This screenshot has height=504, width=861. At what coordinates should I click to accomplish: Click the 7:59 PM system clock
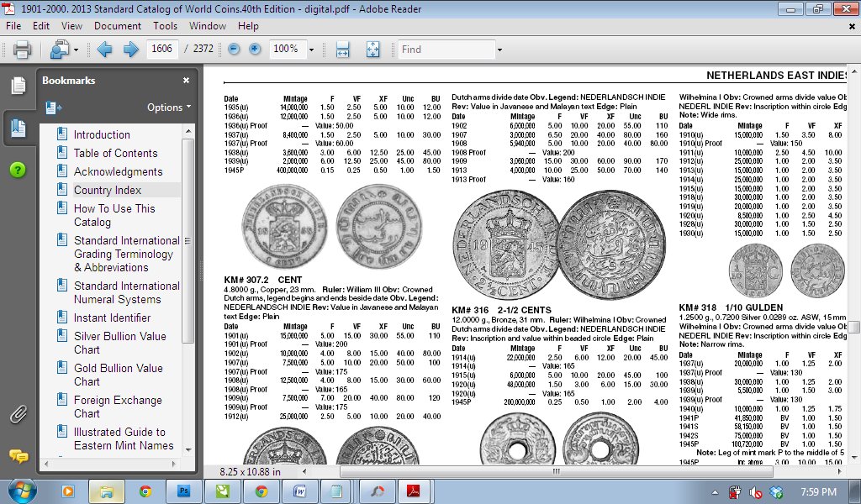pos(818,492)
